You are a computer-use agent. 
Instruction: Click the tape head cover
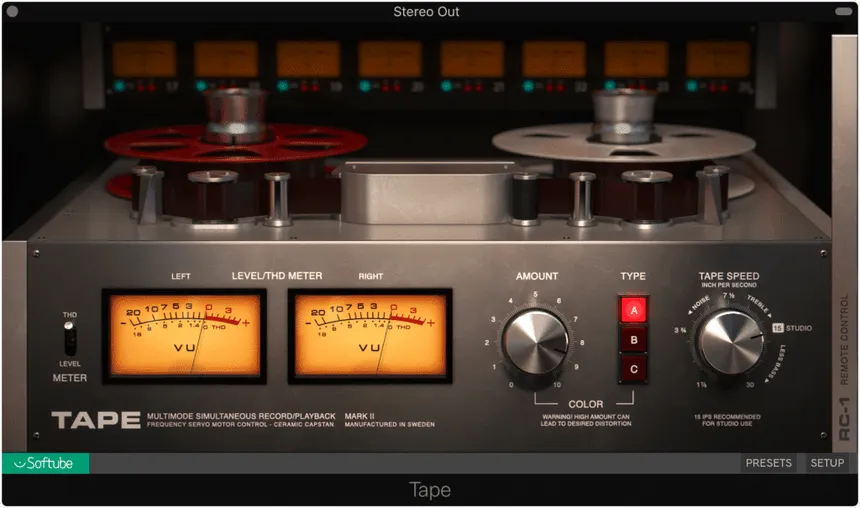coord(427,192)
